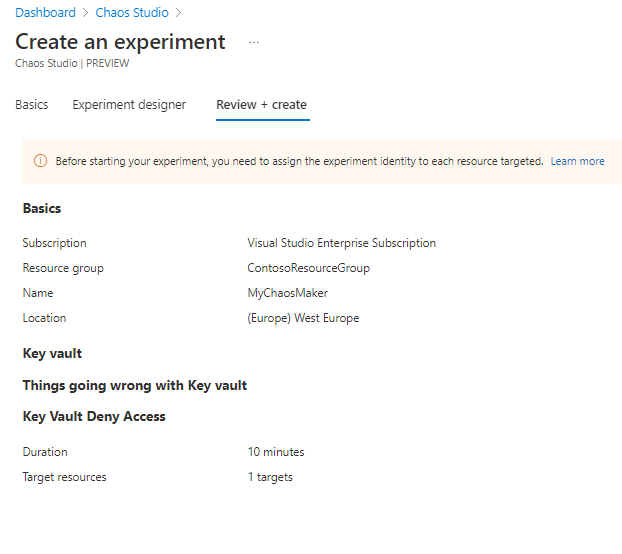Switch to the Basics tab

click(x=32, y=105)
